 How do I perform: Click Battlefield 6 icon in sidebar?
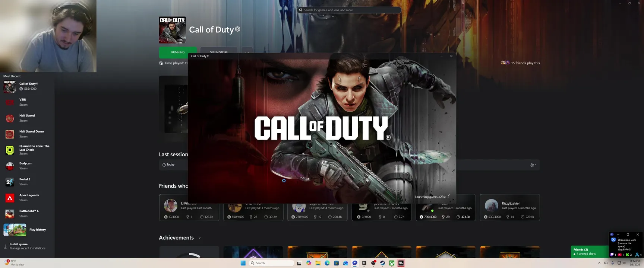(10, 214)
